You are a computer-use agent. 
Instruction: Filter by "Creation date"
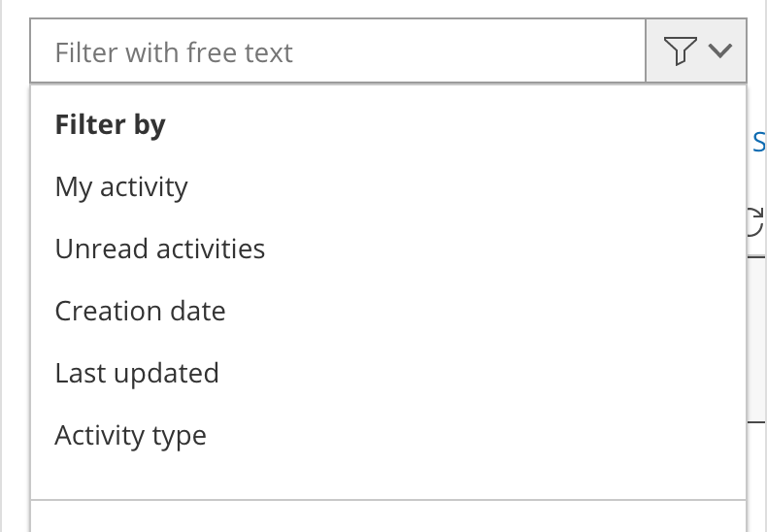(x=140, y=311)
